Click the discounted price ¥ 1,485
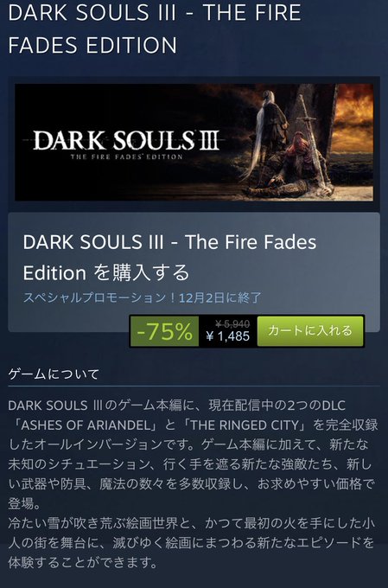The height and width of the screenshot is (588, 388). tap(228, 336)
